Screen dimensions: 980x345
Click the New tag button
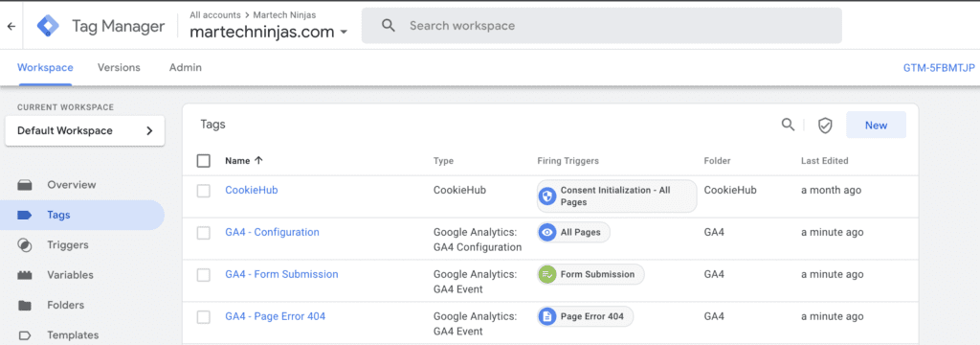tap(876, 126)
